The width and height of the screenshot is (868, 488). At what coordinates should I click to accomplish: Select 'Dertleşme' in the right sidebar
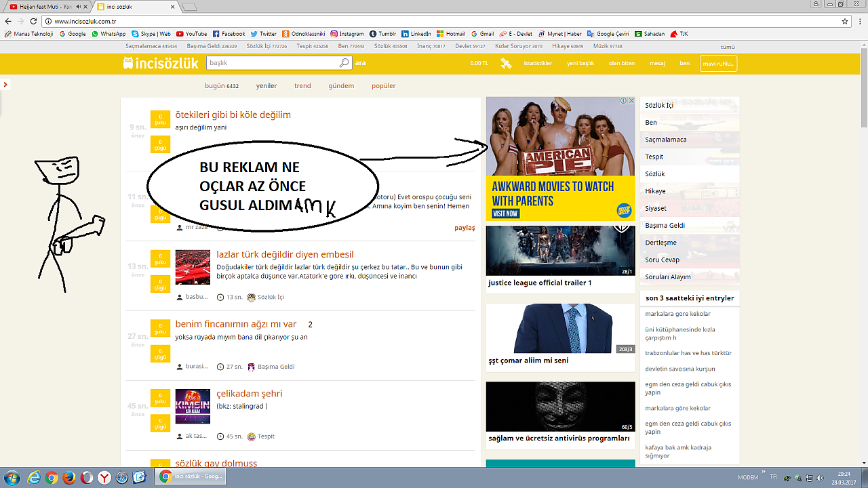[661, 243]
